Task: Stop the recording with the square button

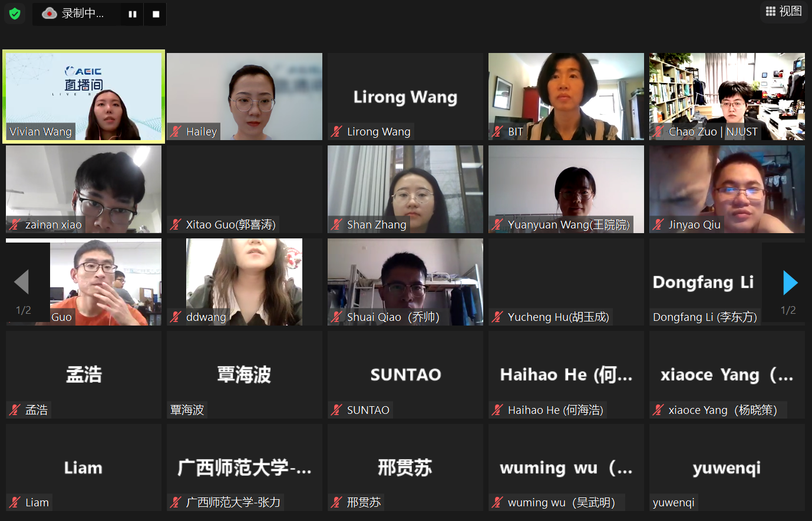Action: (x=156, y=14)
